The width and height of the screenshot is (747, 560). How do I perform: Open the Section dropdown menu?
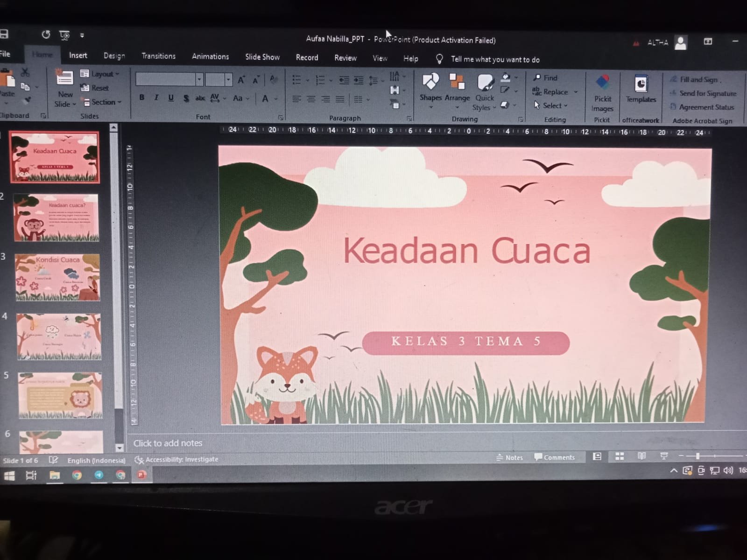(102, 102)
